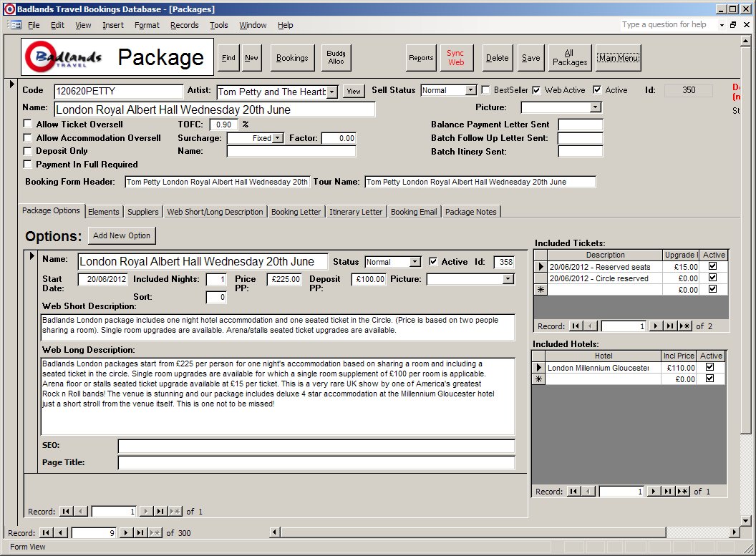Image resolution: width=756 pixels, height=556 pixels.
Task: Open the option Status dropdown
Action: pyautogui.click(x=415, y=262)
